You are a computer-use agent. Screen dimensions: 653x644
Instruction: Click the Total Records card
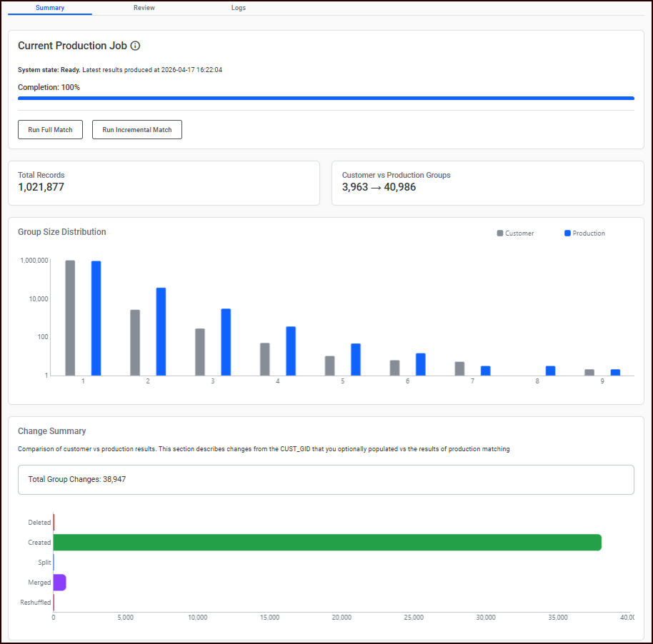pyautogui.click(x=164, y=183)
